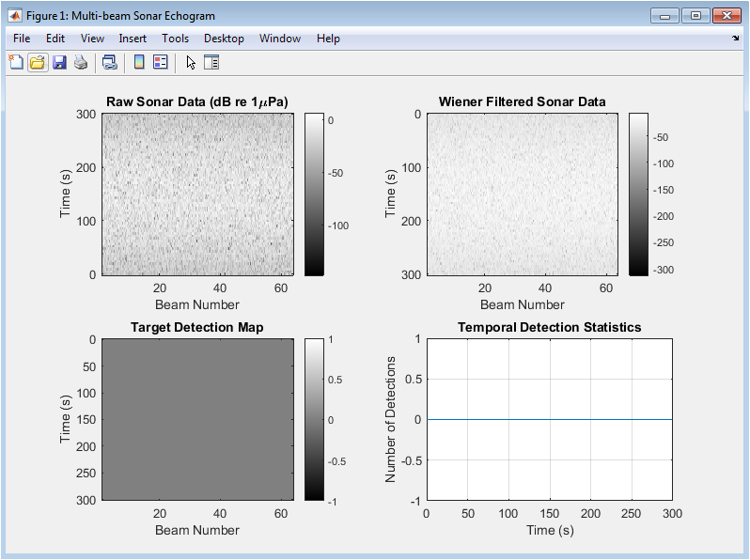This screenshot has width=750, height=560.
Task: Open a file using the folder icon
Action: point(38,63)
